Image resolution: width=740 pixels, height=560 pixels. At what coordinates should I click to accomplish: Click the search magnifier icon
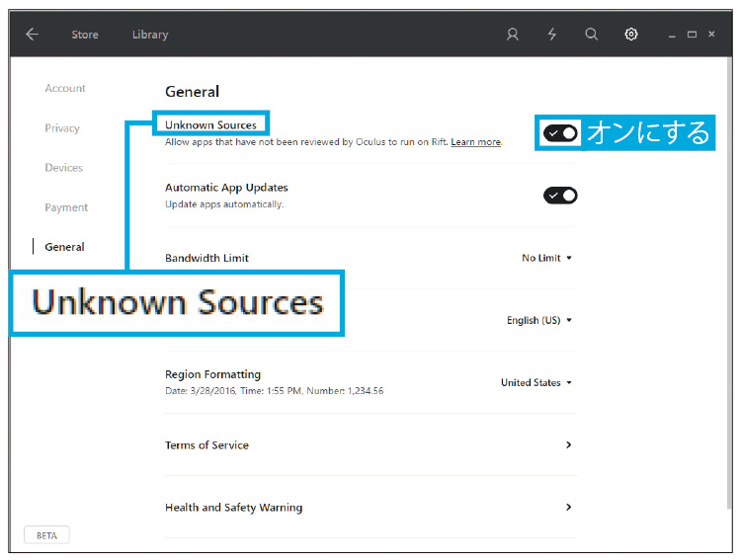pos(591,35)
